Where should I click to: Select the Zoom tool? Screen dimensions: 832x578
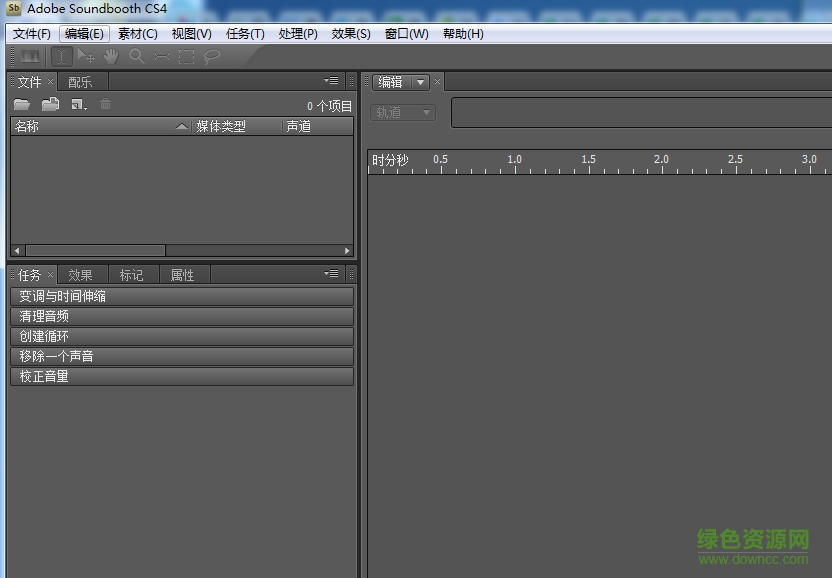[136, 56]
